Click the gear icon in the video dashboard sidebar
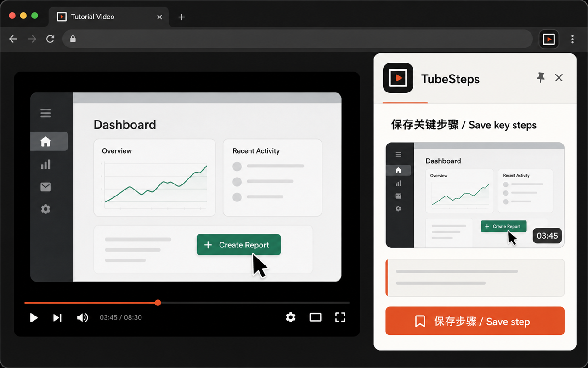The image size is (588, 368). tap(45, 209)
